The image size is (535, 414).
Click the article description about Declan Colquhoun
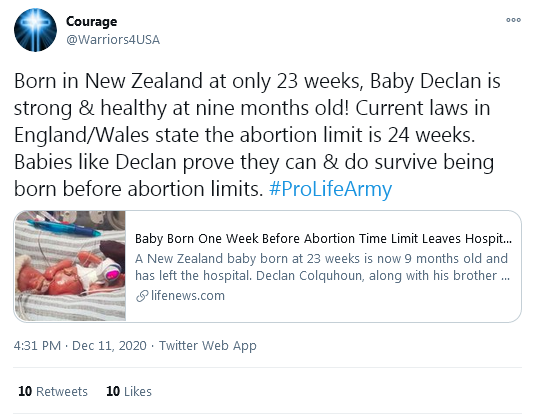pos(322,267)
